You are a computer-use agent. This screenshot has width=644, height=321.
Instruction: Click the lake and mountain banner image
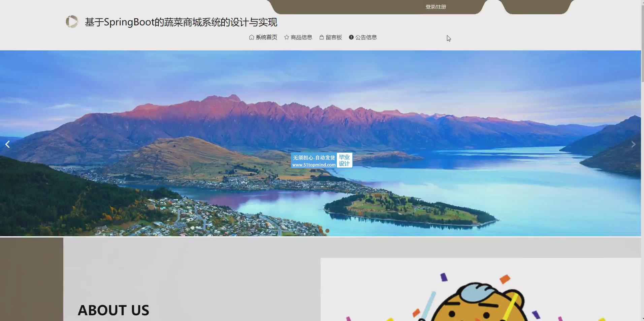(320, 143)
